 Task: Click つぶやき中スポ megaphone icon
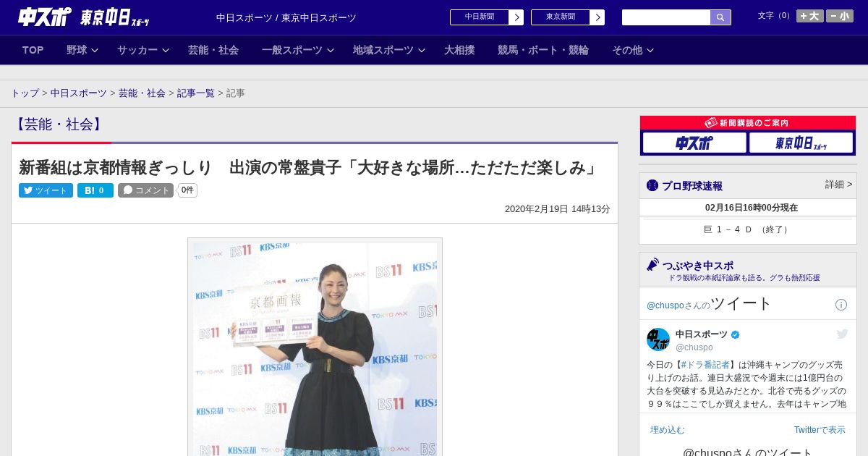click(x=653, y=265)
